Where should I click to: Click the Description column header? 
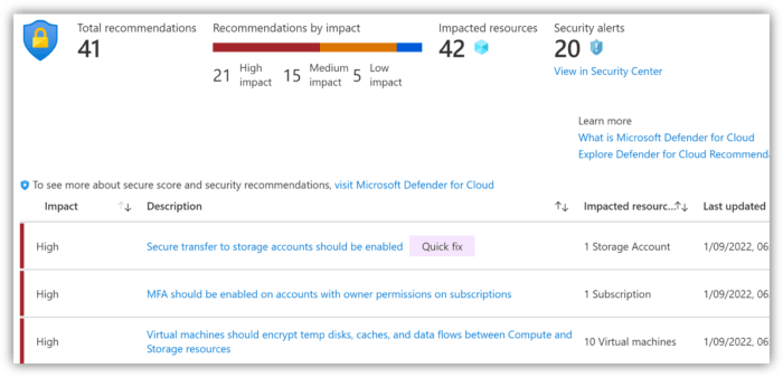pyautogui.click(x=174, y=206)
